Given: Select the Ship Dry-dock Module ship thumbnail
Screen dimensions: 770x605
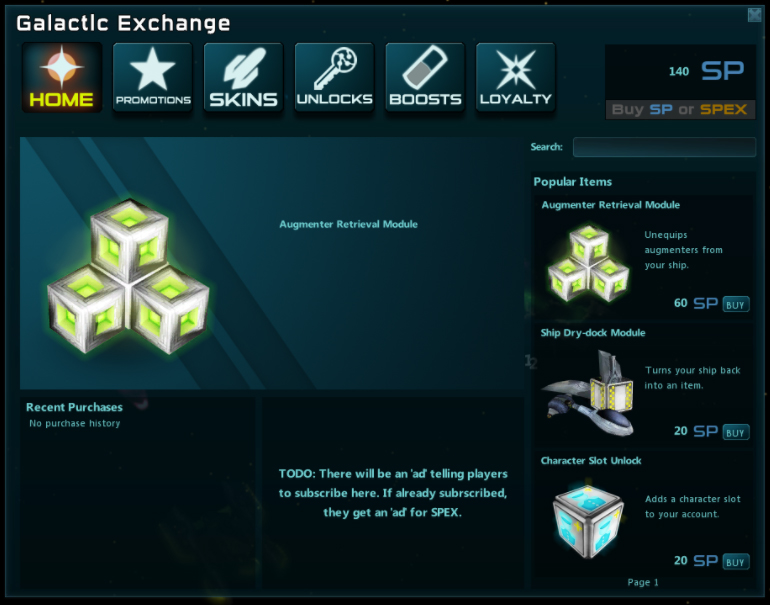Looking at the screenshot, I should coord(588,393).
